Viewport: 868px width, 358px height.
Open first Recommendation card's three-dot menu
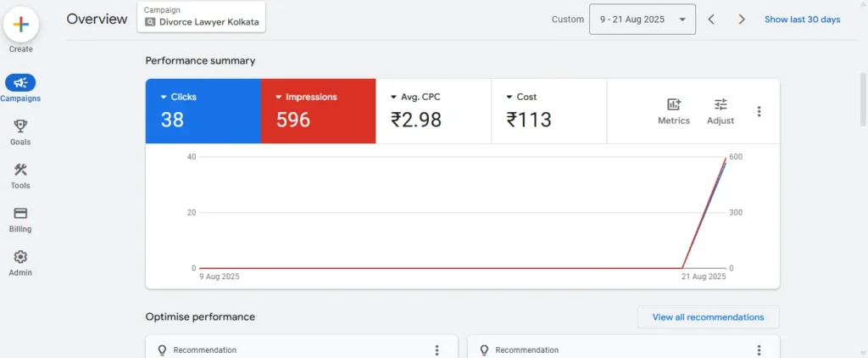click(x=437, y=350)
